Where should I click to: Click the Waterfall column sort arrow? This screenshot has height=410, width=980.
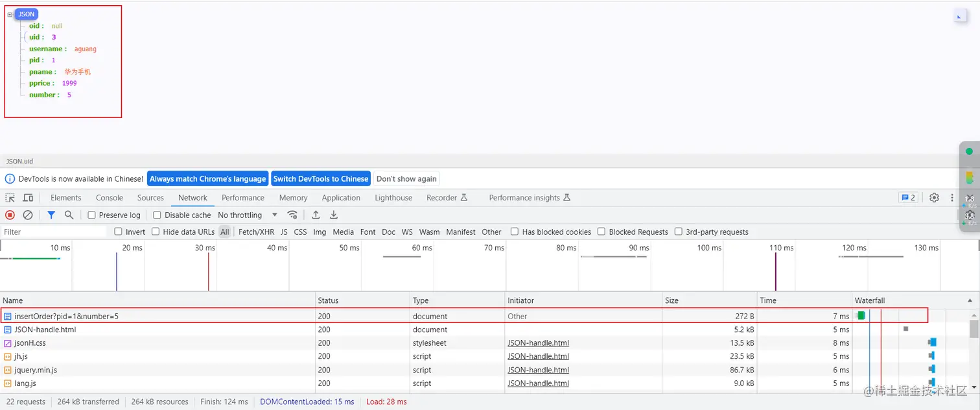(970, 300)
